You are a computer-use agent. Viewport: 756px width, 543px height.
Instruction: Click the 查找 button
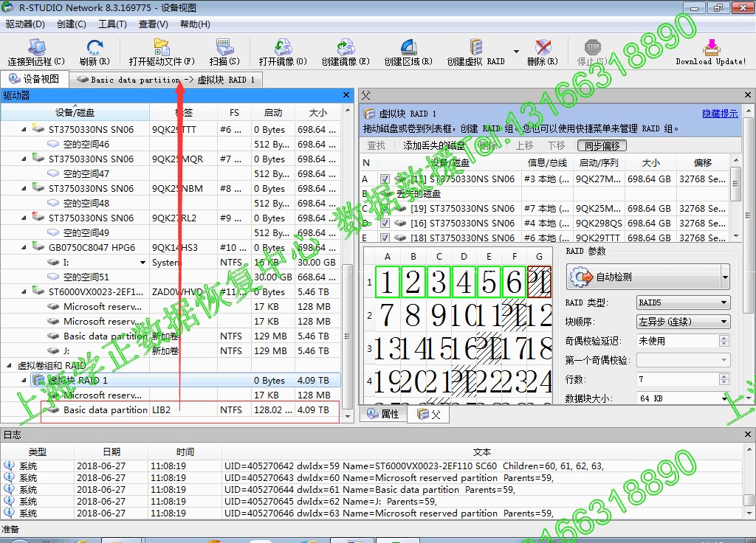[x=376, y=145]
